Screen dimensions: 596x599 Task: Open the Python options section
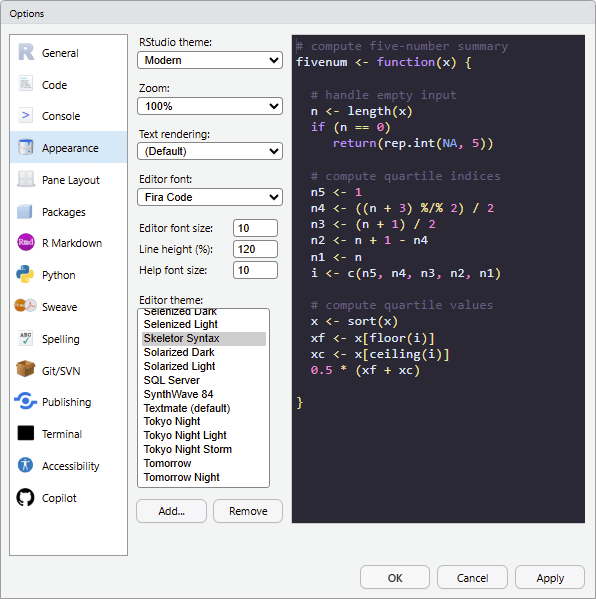69,275
